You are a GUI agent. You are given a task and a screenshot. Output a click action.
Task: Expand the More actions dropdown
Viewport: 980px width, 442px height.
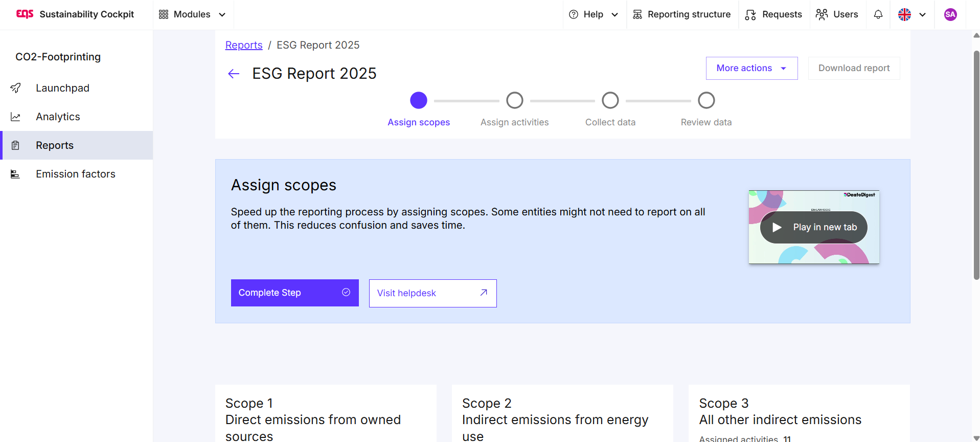pos(751,68)
